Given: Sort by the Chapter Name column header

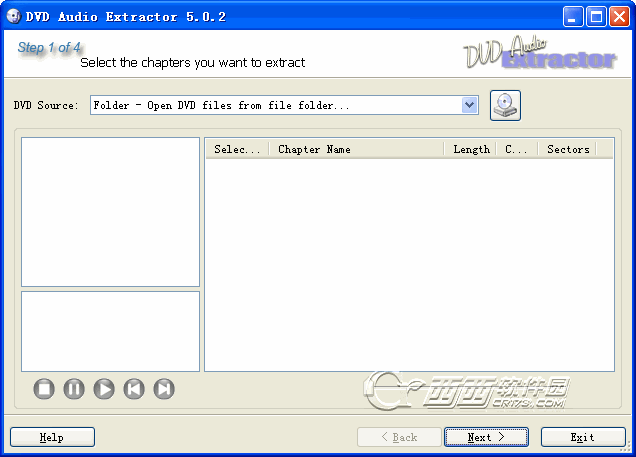Looking at the screenshot, I should point(356,149).
